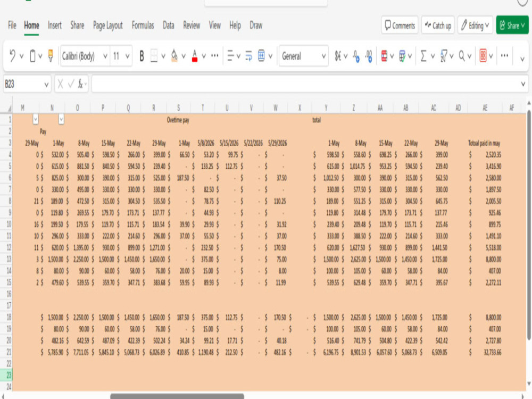Click the currency format icon
Image resolution: width=532 pixels, height=399 pixels.
point(338,56)
